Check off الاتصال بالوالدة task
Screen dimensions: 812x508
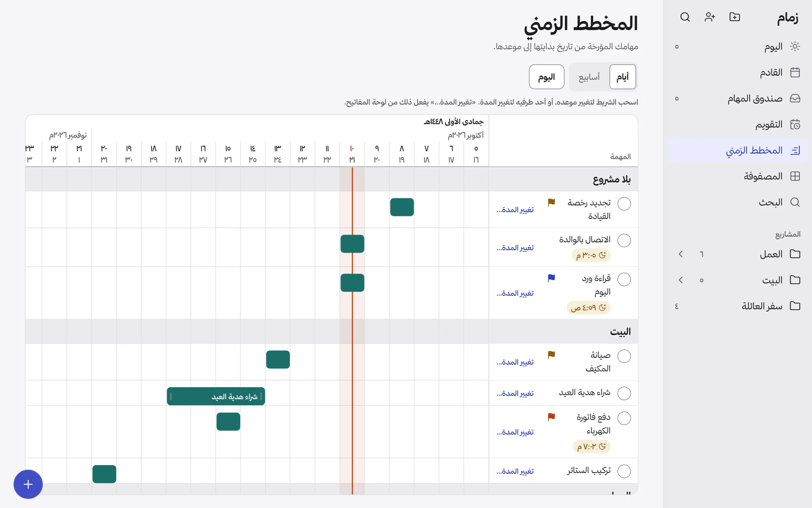[624, 240]
